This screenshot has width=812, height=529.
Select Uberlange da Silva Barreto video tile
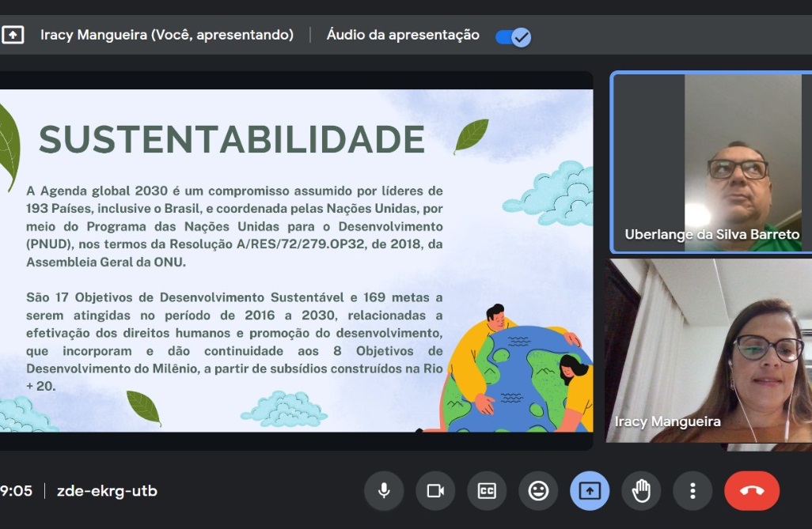click(711, 162)
